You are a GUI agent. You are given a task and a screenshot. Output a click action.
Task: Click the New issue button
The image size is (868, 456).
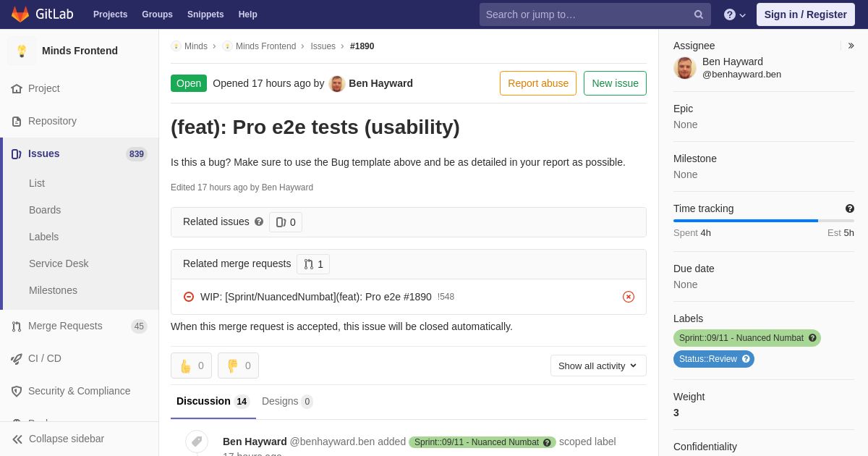[x=615, y=83]
